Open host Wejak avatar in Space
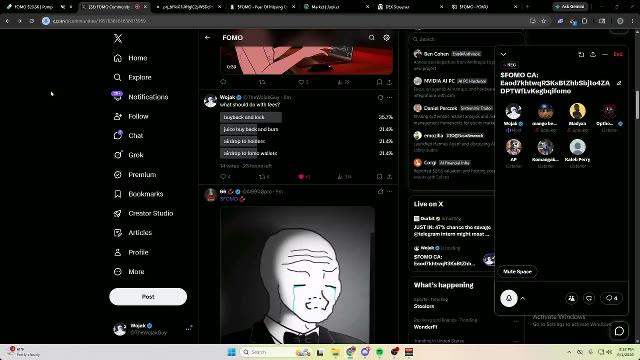This screenshot has height=360, width=640. pyautogui.click(x=513, y=111)
